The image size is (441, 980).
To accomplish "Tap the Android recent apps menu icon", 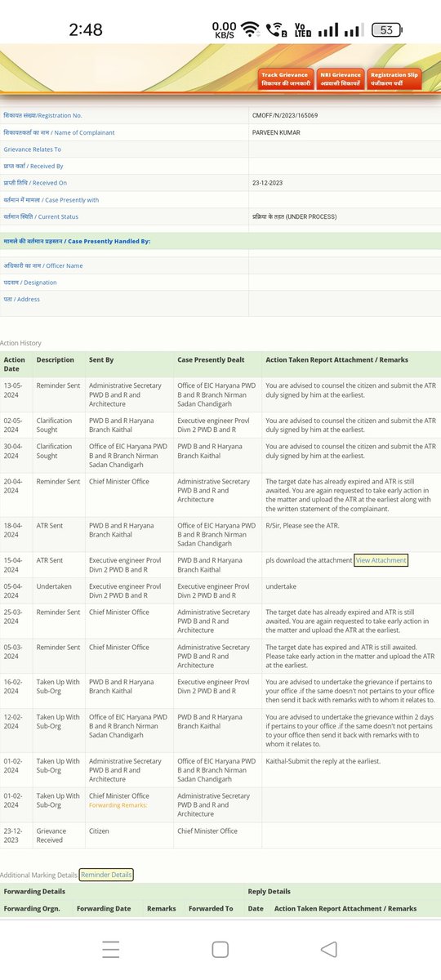I will point(111,949).
